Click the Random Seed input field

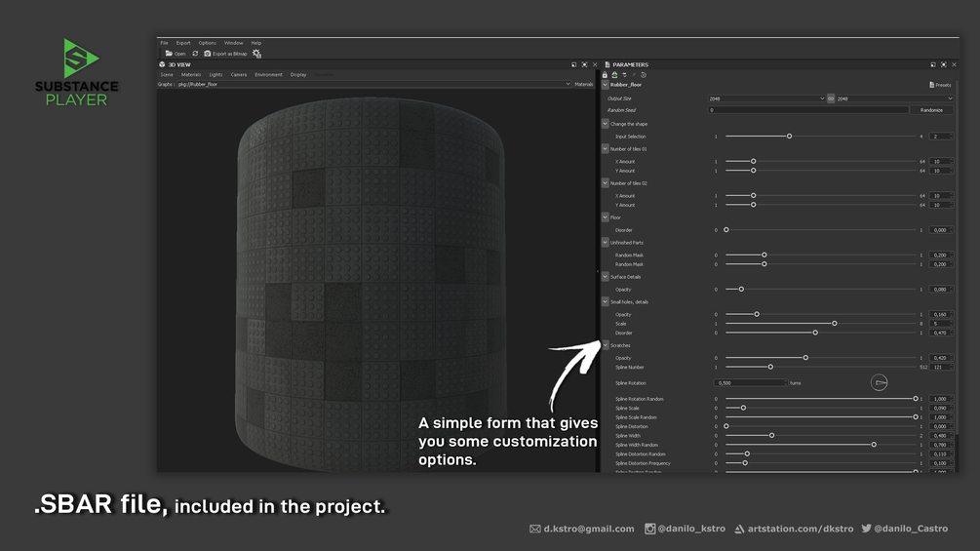(x=807, y=110)
